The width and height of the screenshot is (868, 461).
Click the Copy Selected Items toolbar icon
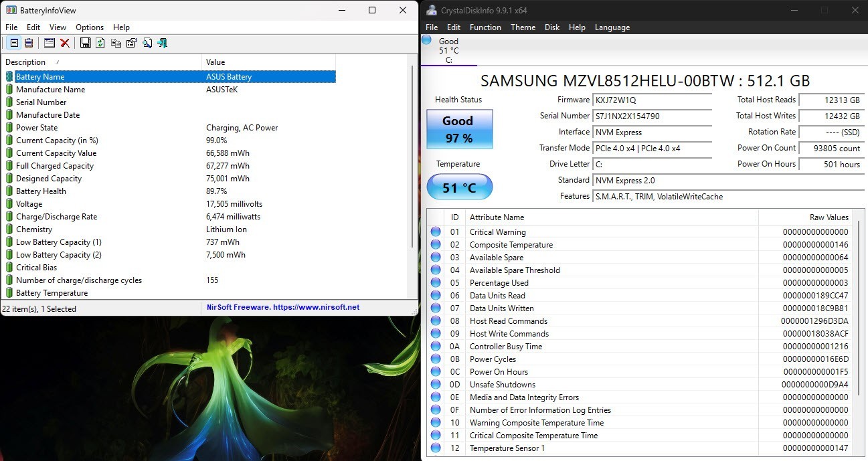tap(116, 43)
